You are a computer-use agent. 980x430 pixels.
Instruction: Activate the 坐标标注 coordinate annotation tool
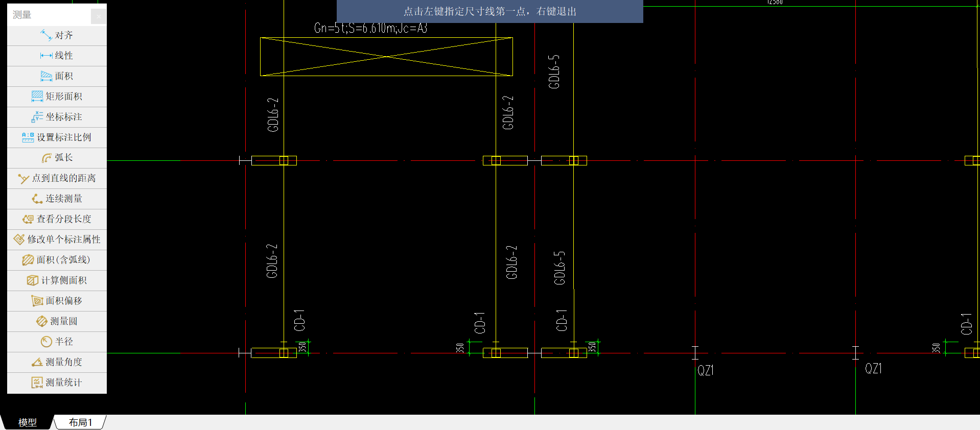57,117
